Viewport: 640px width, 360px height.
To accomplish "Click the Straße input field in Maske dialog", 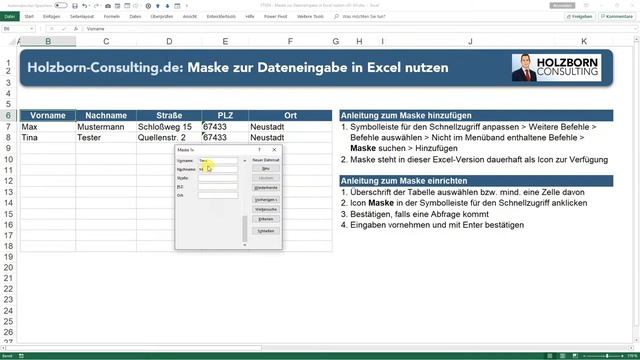I will pos(218,178).
